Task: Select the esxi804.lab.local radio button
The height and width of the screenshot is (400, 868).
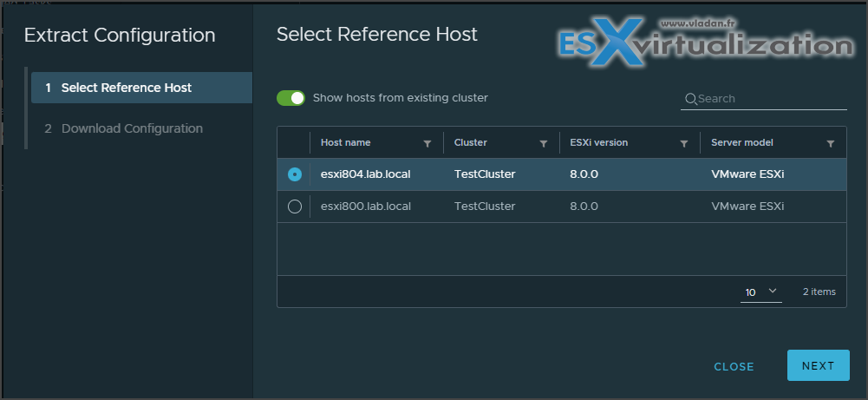Action: [x=295, y=174]
